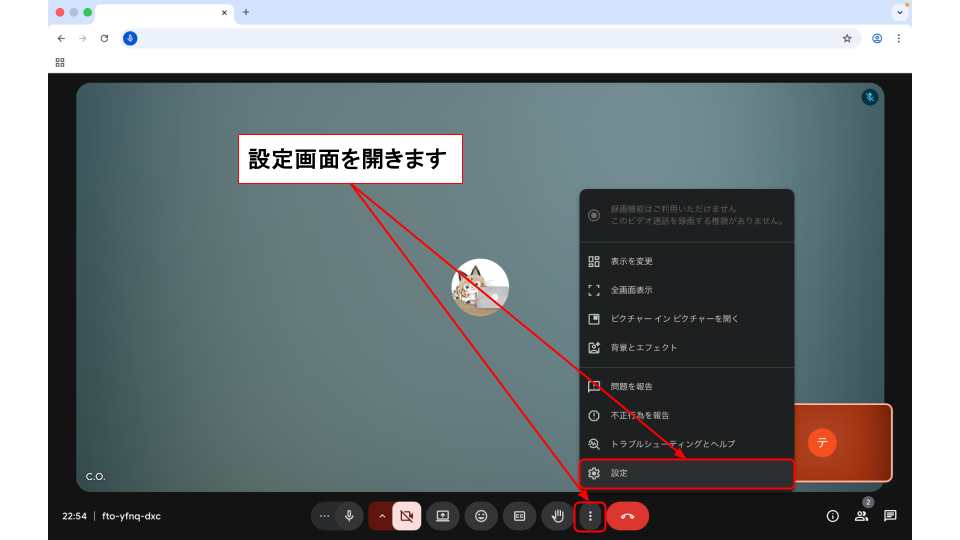The height and width of the screenshot is (540, 960).
Task: Click the three-dot more options button
Action: coord(591,516)
